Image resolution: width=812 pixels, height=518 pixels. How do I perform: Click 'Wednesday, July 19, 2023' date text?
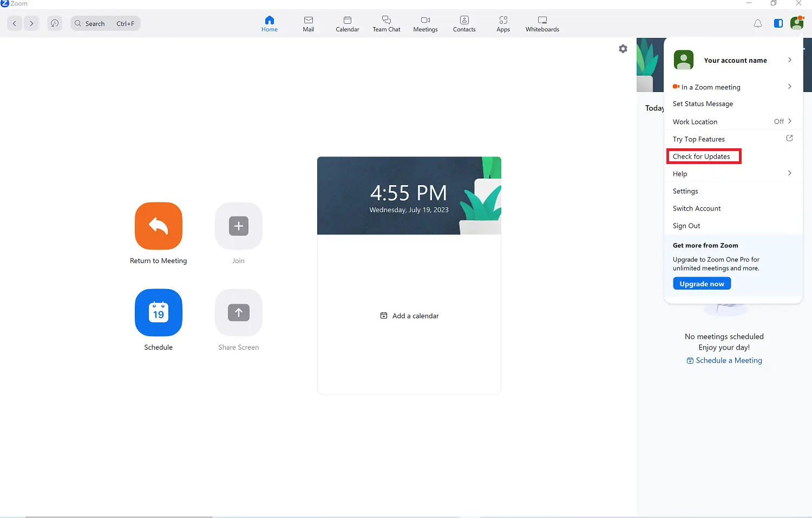[409, 210]
